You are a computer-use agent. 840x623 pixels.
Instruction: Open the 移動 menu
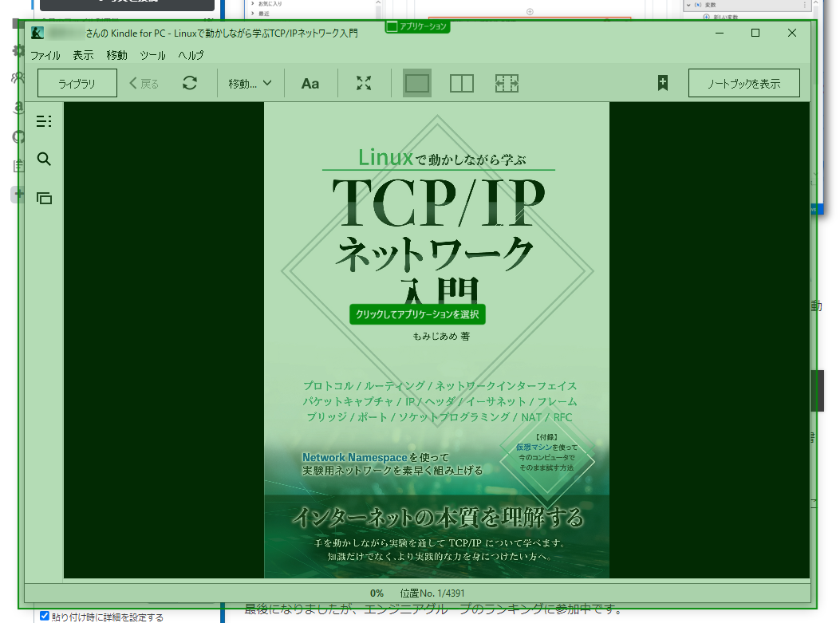point(116,55)
